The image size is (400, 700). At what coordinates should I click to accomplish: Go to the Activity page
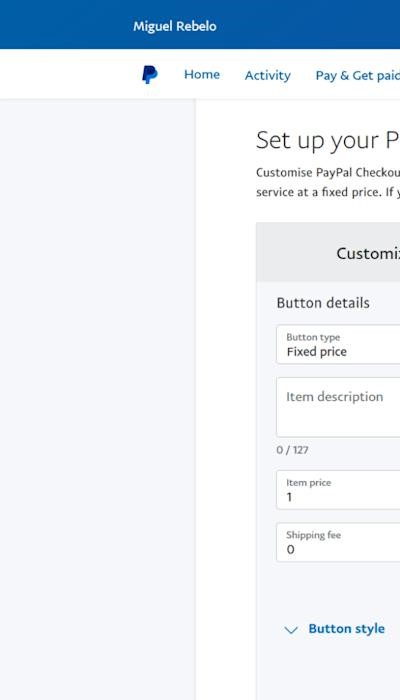[267, 75]
